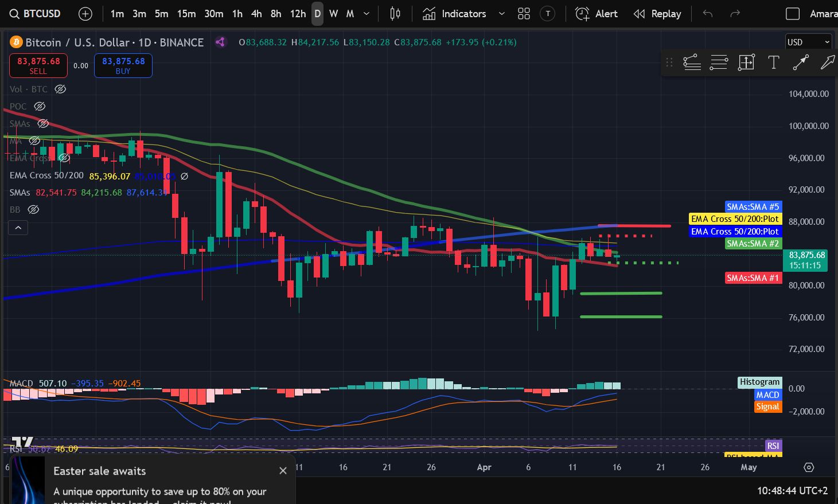This screenshot has width=838, height=504.
Task: Grab the drawing toolbar drag handle
Action: click(x=669, y=62)
